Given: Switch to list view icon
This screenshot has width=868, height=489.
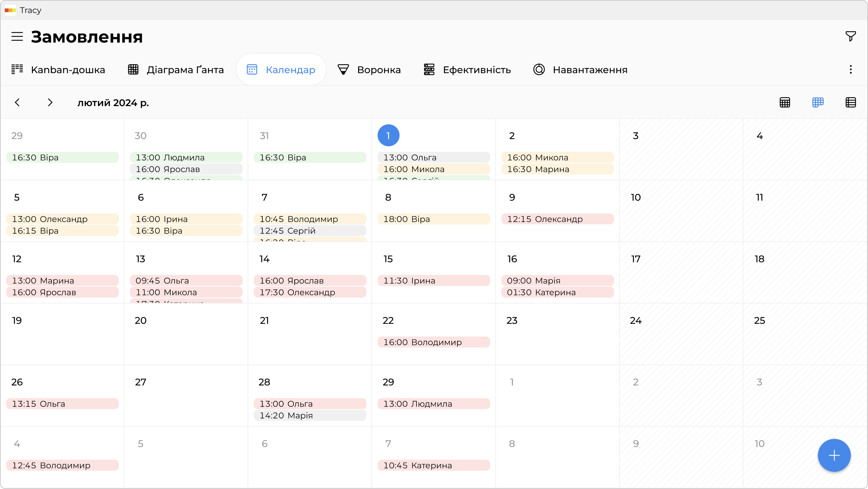Looking at the screenshot, I should (x=850, y=102).
